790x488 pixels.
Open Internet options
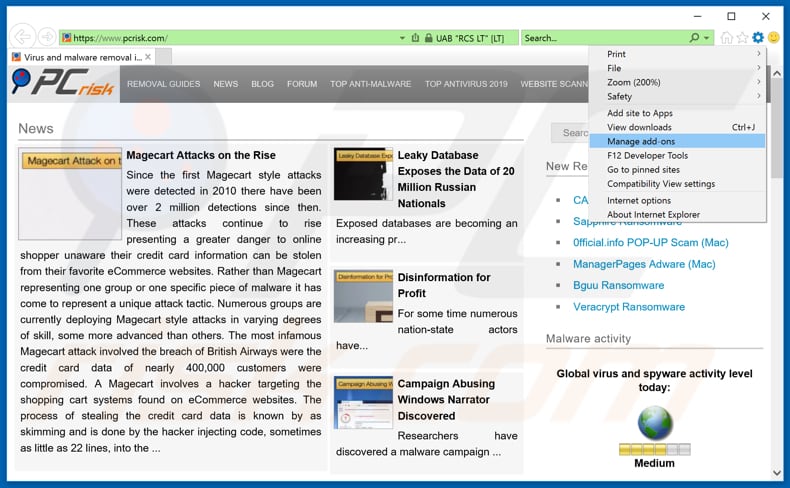[678, 200]
